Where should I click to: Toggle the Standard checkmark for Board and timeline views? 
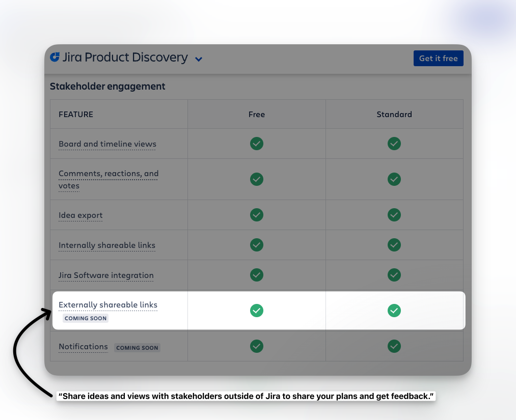[394, 144]
